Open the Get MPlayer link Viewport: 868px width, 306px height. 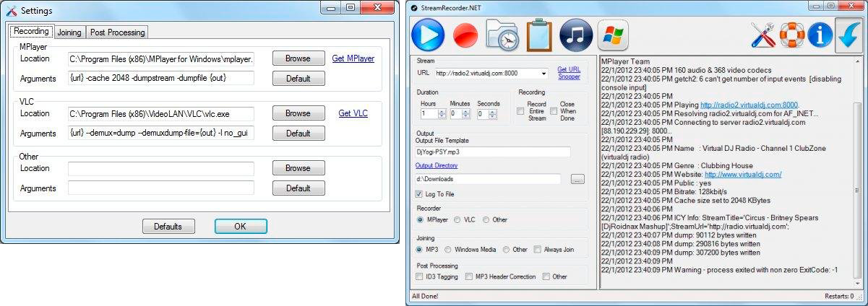click(x=353, y=58)
